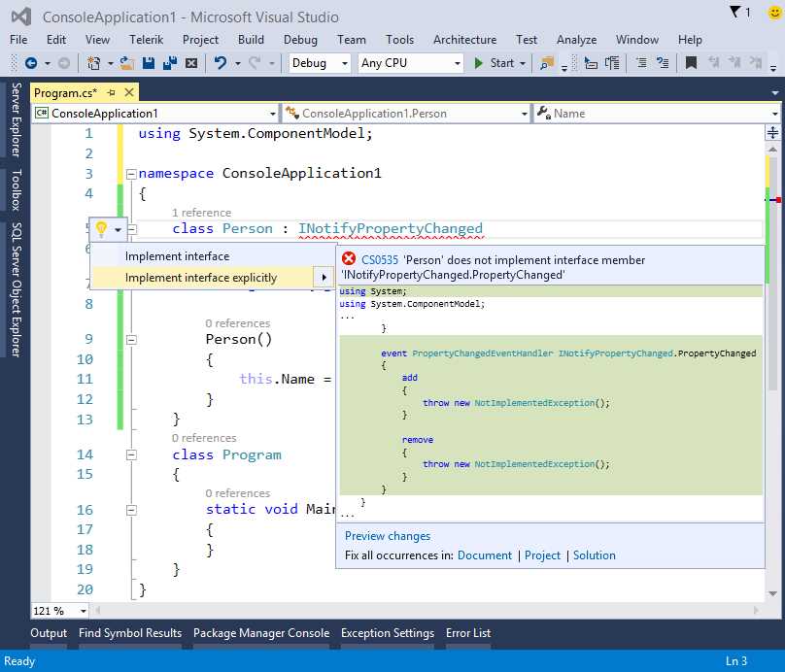Click the Save icon in toolbar
The height and width of the screenshot is (672, 785).
point(150,63)
